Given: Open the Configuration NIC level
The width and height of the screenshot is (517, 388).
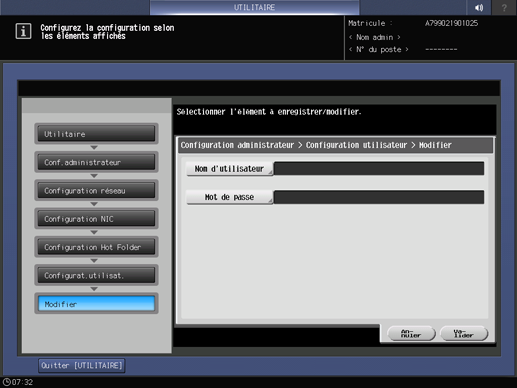Looking at the screenshot, I should click(x=96, y=219).
